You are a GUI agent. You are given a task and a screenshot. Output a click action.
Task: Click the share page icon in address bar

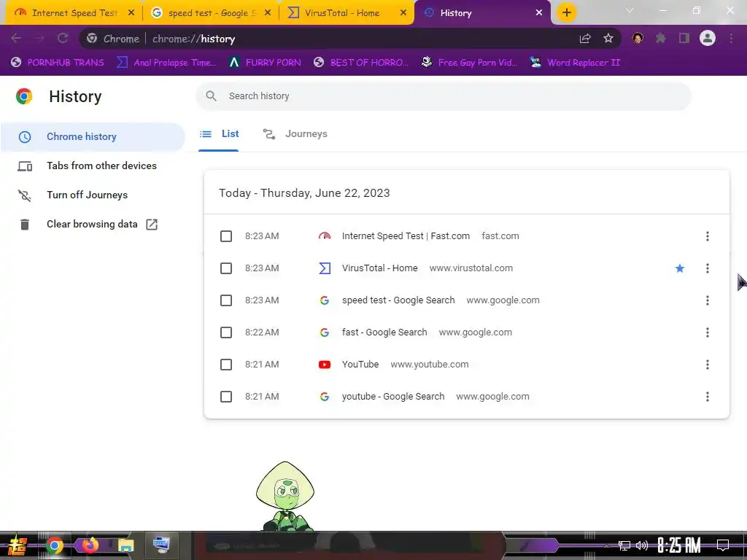pyautogui.click(x=585, y=39)
